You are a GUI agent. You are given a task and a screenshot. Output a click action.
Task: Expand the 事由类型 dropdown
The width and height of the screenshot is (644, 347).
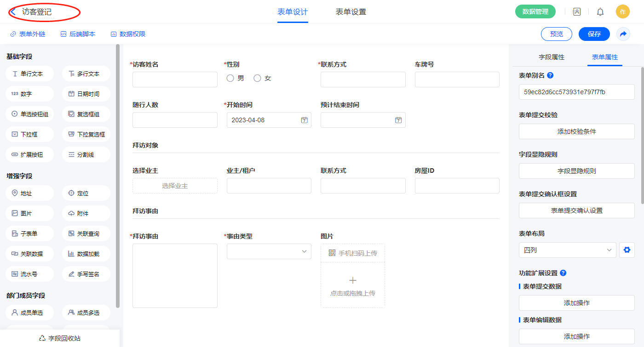(269, 251)
